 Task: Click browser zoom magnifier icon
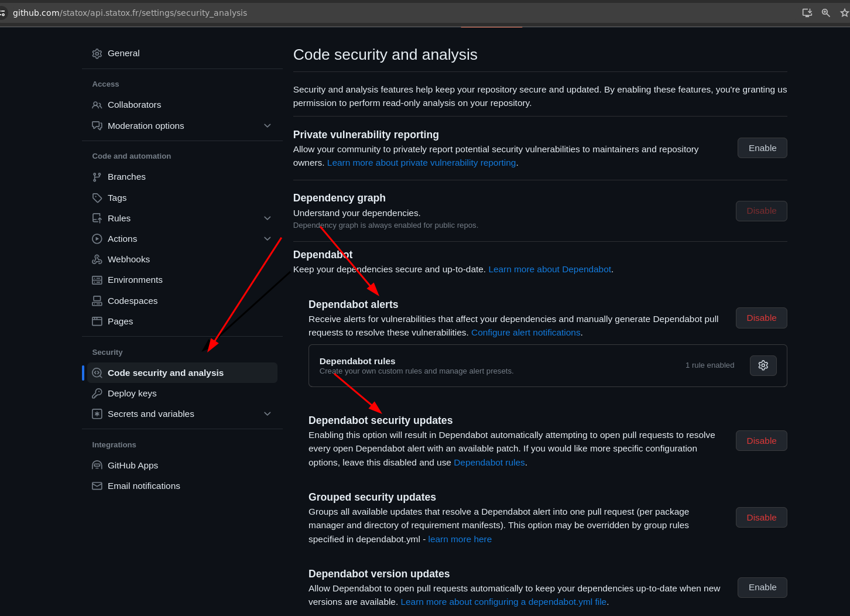826,13
